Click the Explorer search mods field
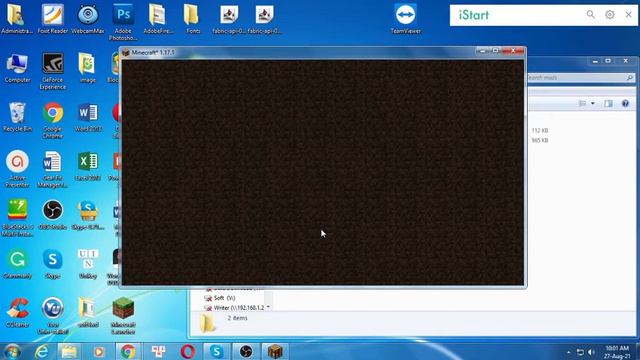The image size is (640, 360). tap(580, 78)
